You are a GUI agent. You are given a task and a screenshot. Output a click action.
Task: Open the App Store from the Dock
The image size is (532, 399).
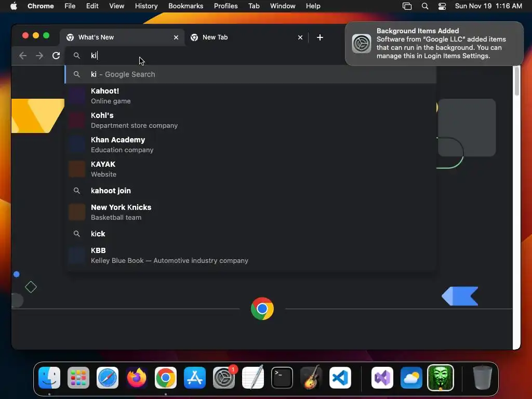click(x=195, y=378)
